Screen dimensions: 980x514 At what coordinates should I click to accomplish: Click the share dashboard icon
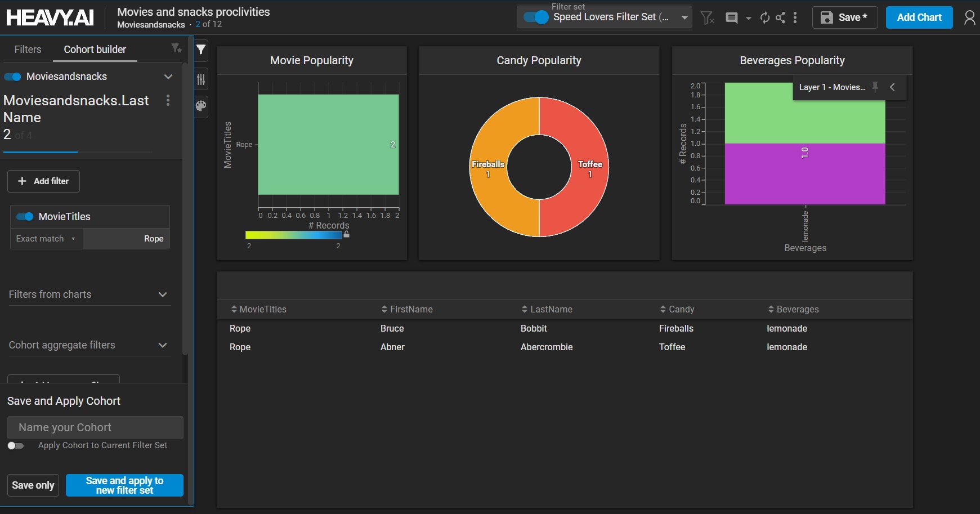(x=780, y=18)
